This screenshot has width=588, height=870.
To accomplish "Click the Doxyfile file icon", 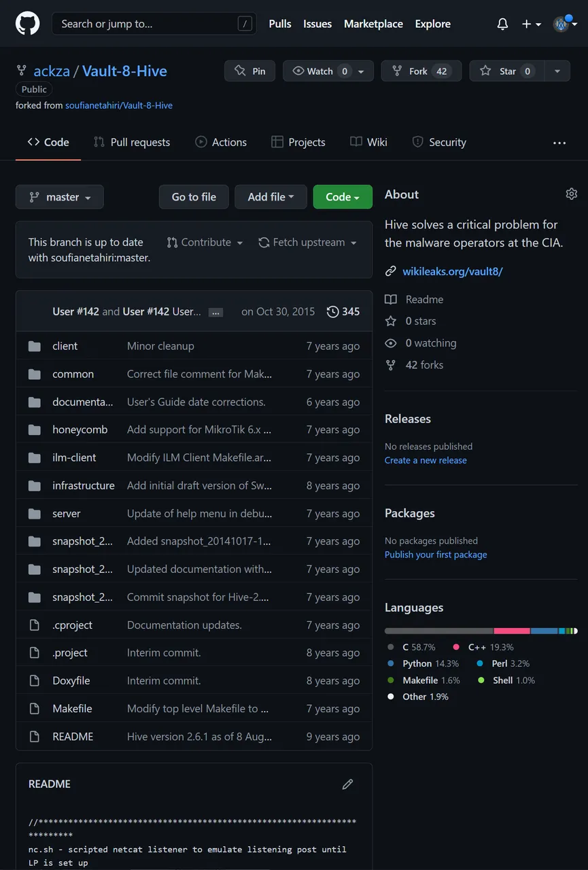I will [35, 680].
